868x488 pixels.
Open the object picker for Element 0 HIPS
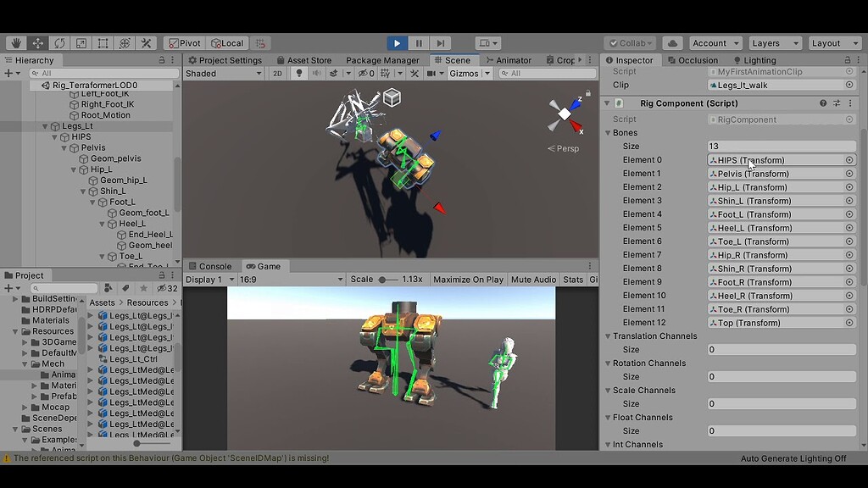[x=852, y=159]
